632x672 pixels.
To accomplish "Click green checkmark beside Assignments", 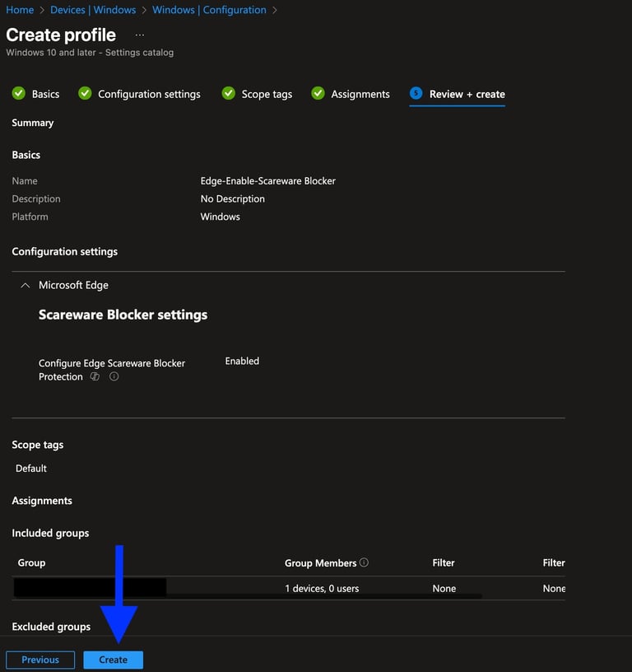I will click(318, 93).
